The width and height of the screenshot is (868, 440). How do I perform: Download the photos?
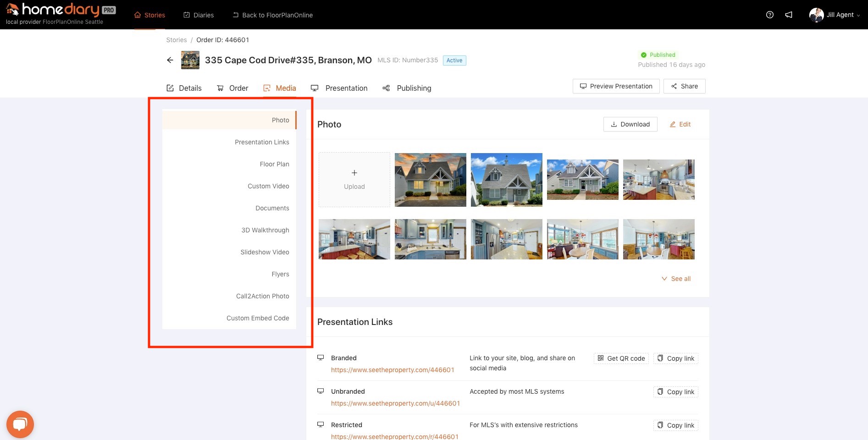630,124
